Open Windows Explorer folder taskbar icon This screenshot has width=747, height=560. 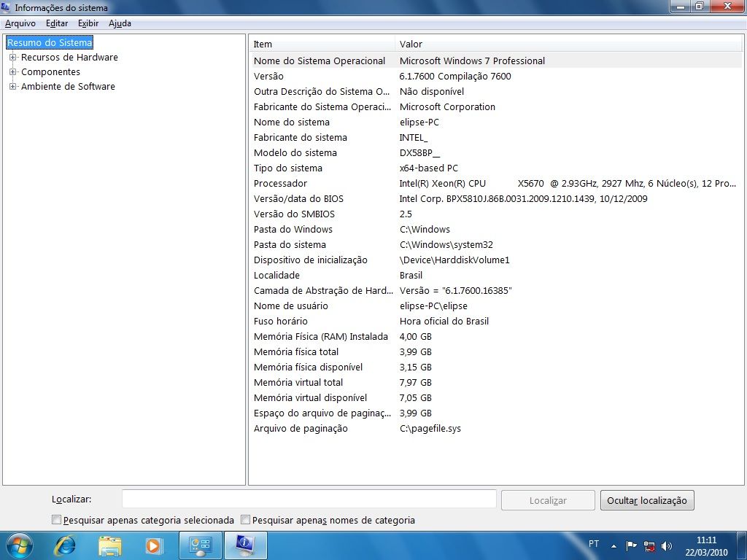[x=109, y=545]
